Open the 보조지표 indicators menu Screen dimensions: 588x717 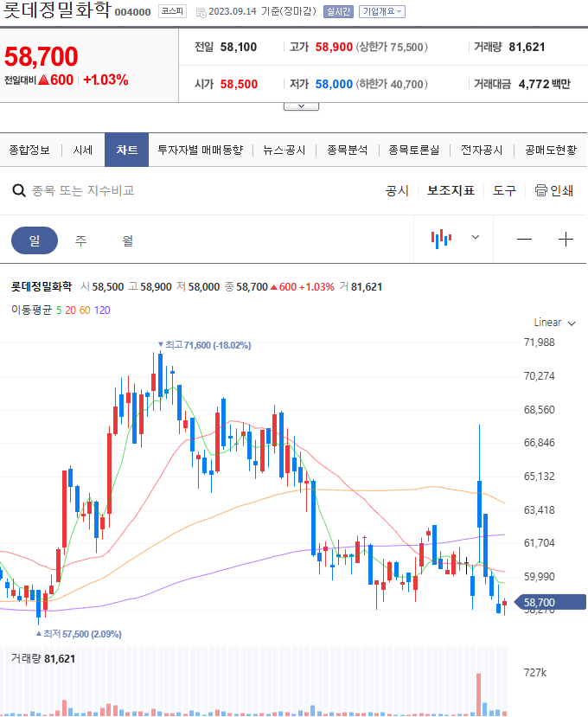point(451,190)
